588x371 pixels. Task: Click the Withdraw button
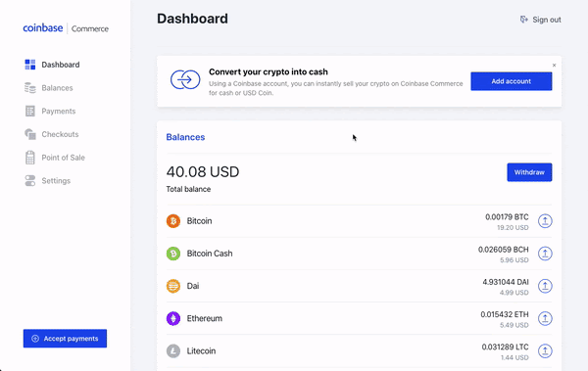[x=529, y=172]
